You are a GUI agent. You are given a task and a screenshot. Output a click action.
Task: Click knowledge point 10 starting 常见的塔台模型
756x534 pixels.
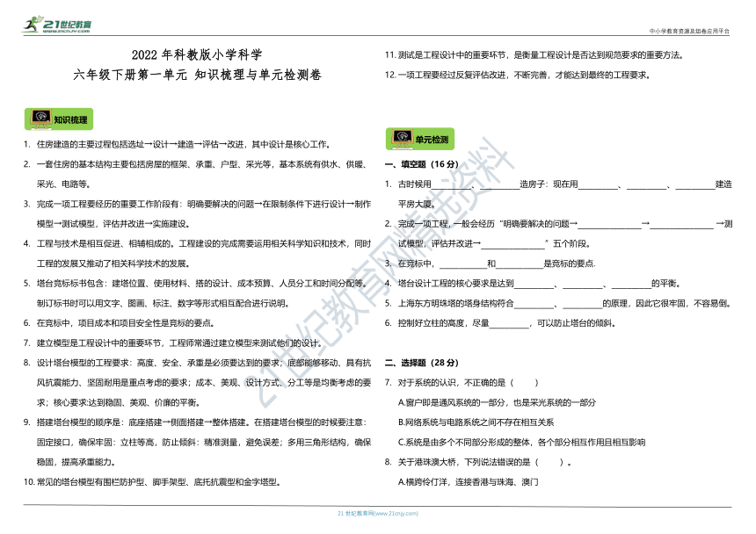tap(152, 482)
